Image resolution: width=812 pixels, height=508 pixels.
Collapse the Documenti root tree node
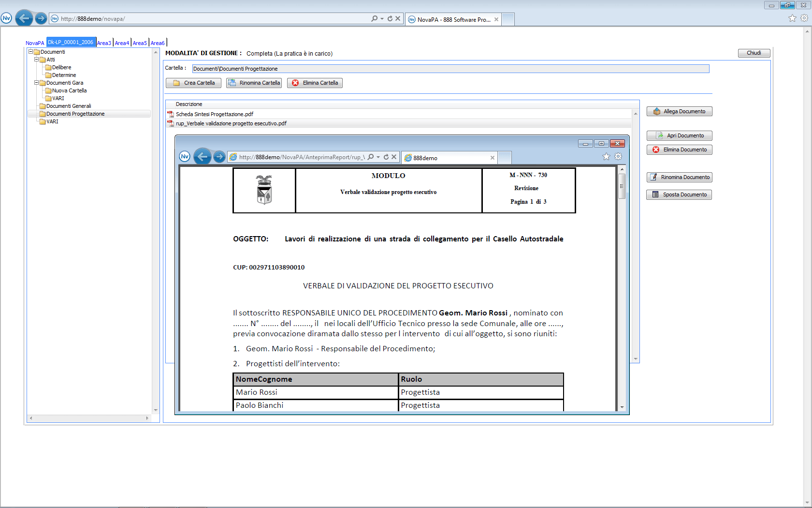30,51
